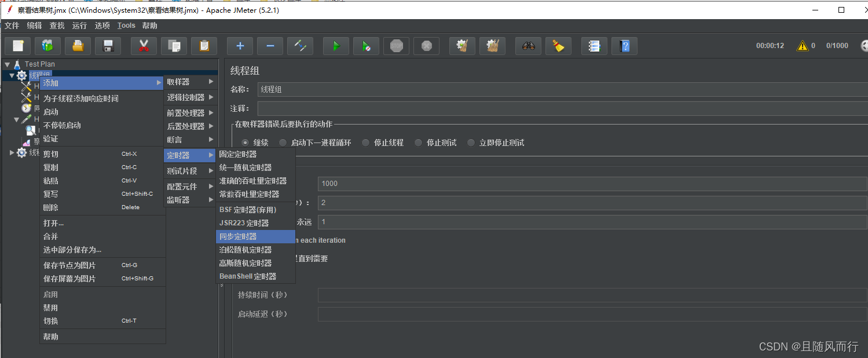Screen dimensions: 868x358
Task: Open the Tools menu
Action: tap(126, 25)
